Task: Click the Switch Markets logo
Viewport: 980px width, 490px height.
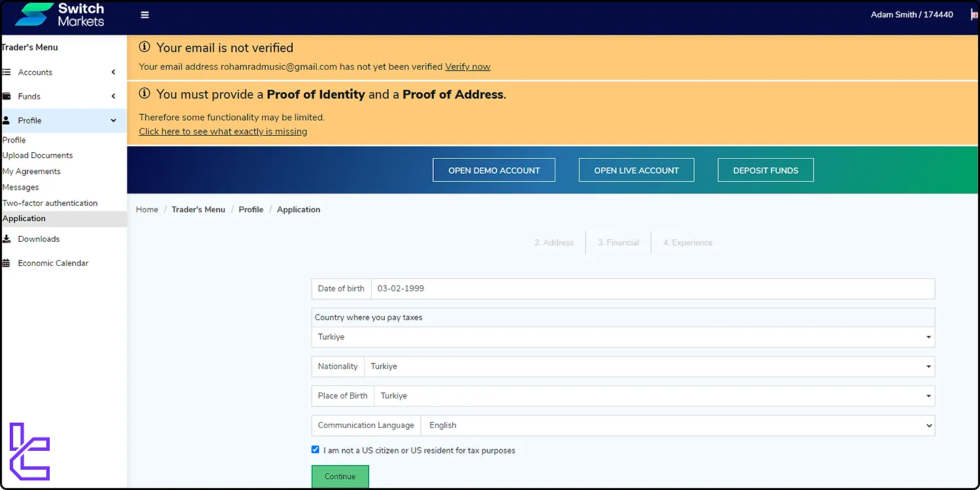Action: (59, 15)
